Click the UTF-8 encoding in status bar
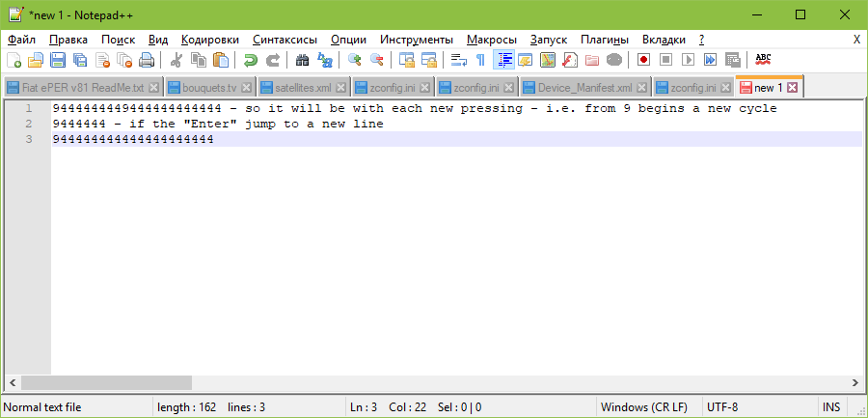868x418 pixels. [x=723, y=407]
